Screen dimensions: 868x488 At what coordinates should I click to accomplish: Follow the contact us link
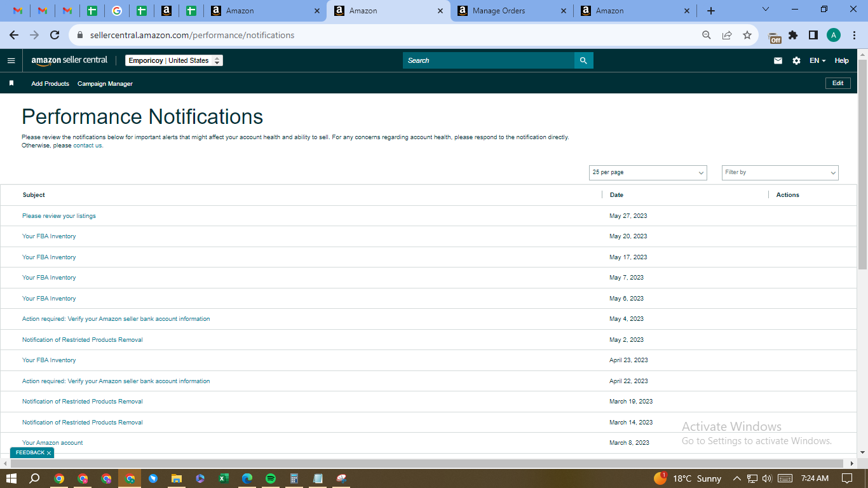[x=88, y=146]
